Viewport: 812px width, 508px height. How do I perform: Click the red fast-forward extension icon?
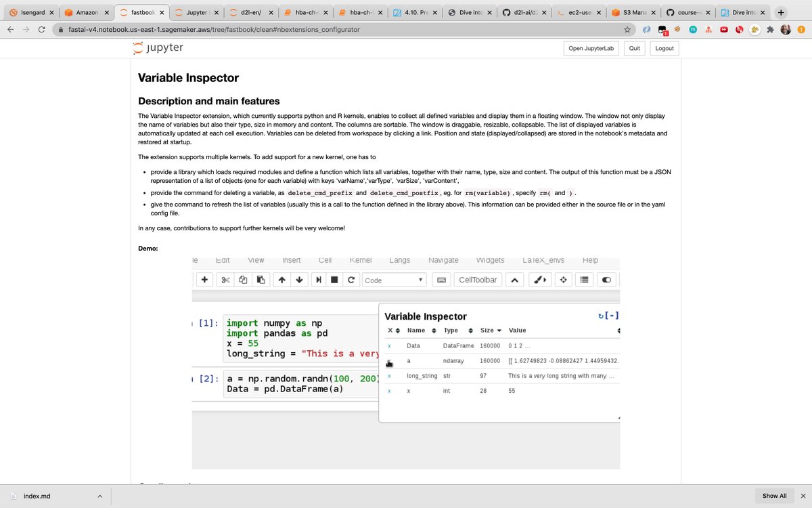pyautogui.click(x=723, y=29)
